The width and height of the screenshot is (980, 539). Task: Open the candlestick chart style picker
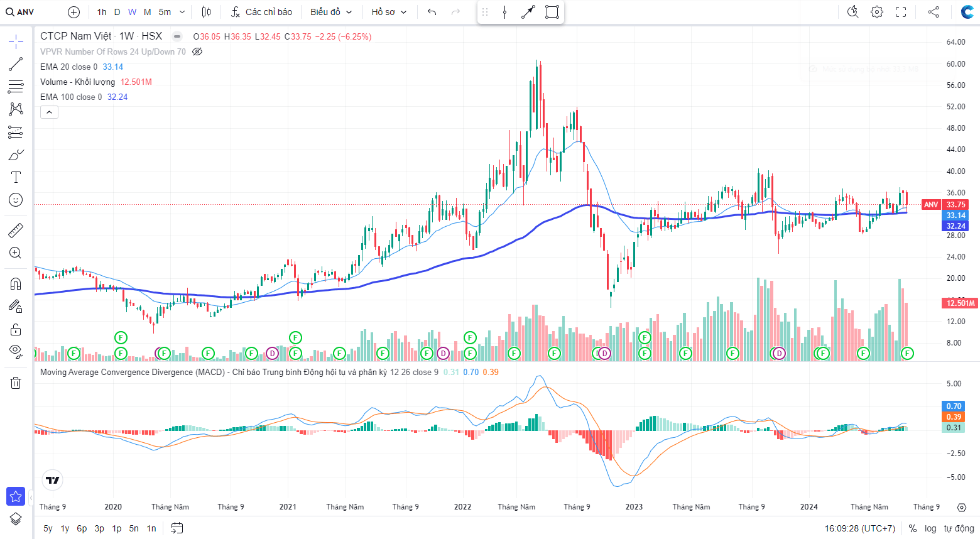206,12
